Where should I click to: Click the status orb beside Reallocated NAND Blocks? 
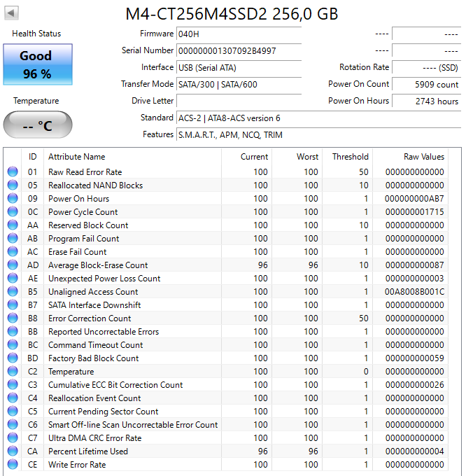[x=12, y=185]
